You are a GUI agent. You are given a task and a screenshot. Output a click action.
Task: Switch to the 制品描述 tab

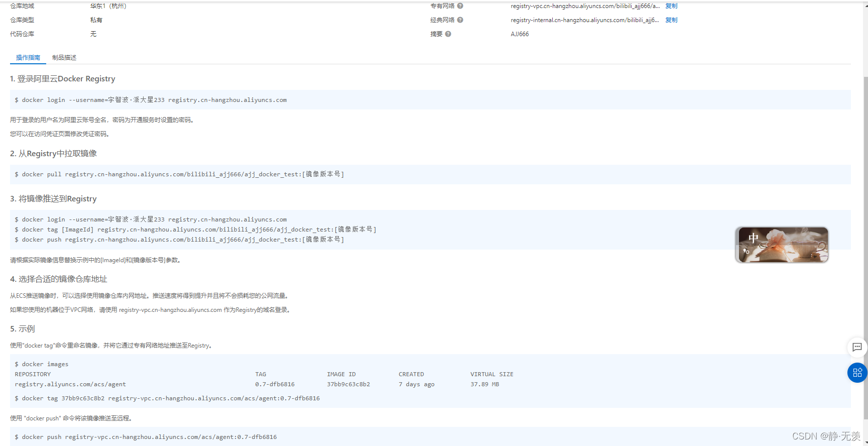[x=64, y=58]
